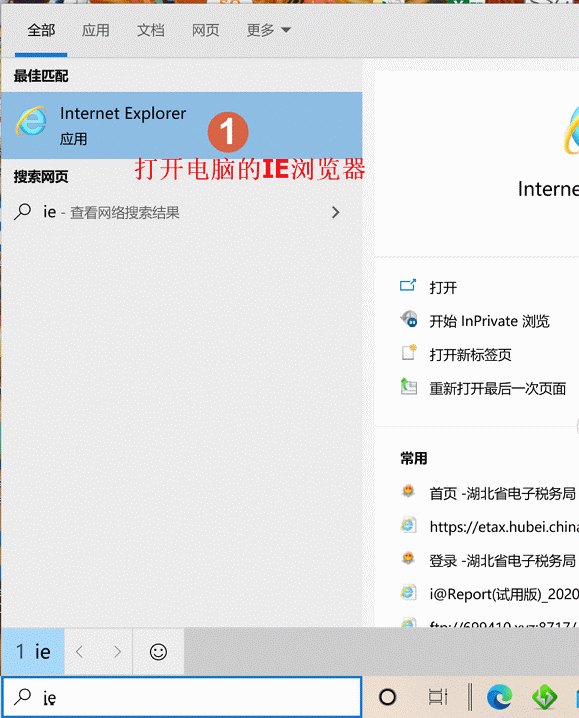Click the search magnifier in taskbar box
Viewport: 579px width, 718px height.
[22, 696]
